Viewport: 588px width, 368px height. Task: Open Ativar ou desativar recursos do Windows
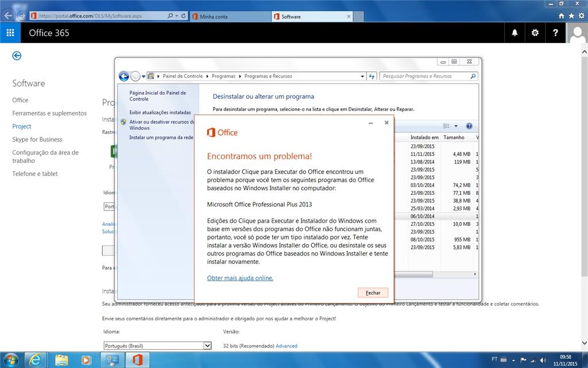point(162,125)
